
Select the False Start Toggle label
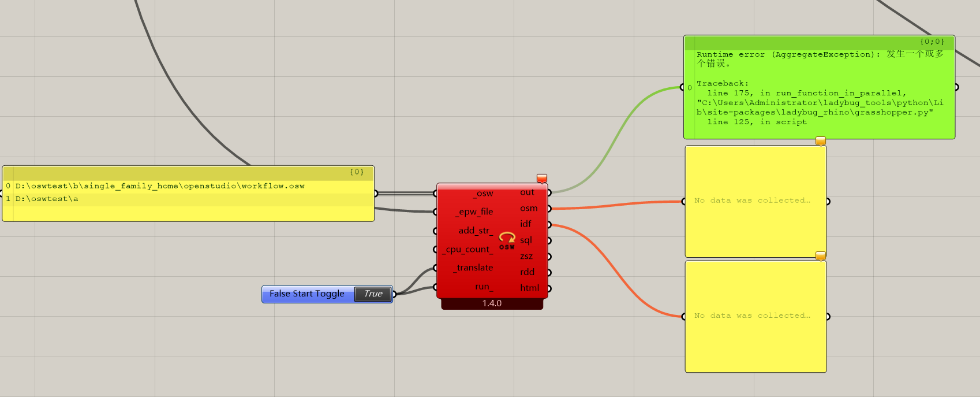(307, 294)
